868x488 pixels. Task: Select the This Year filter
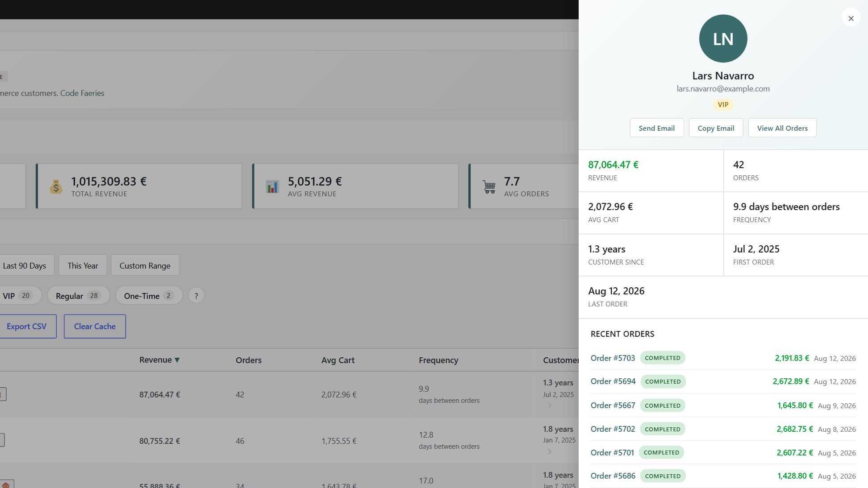[83, 265]
